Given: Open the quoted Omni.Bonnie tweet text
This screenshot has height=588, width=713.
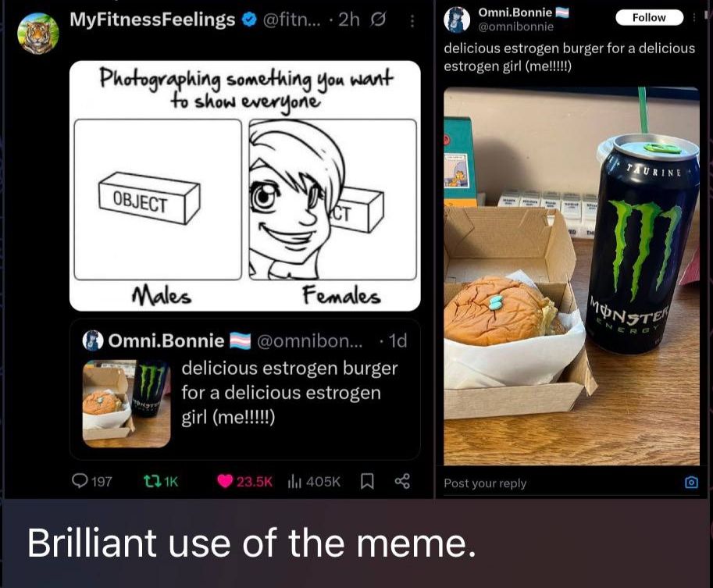Looking at the screenshot, I should (x=290, y=393).
